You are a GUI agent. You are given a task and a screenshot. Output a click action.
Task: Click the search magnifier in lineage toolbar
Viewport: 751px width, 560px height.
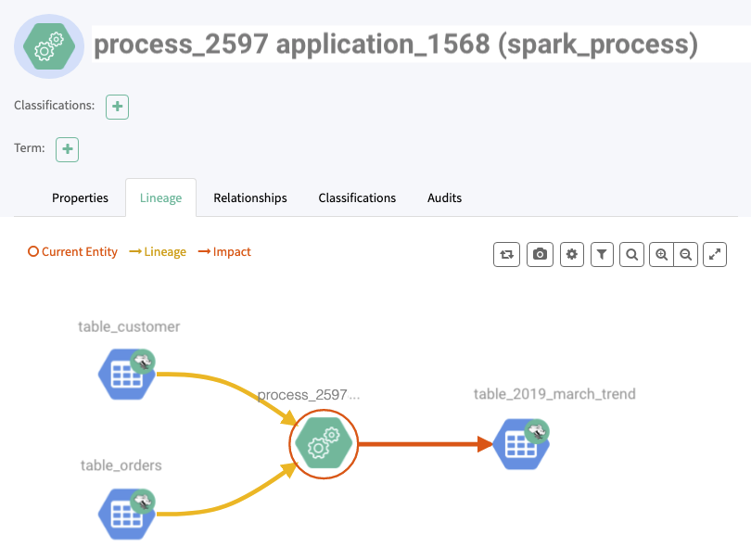click(631, 254)
